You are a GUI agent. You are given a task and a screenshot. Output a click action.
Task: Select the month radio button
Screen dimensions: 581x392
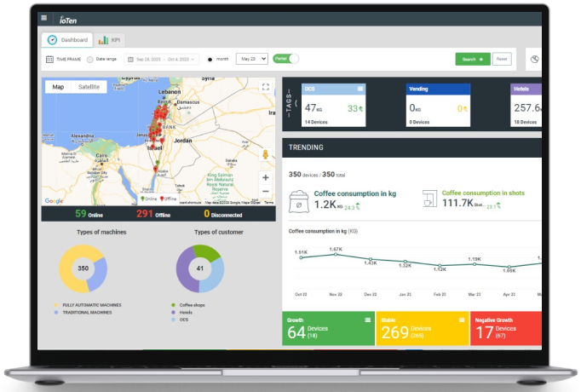click(x=210, y=60)
